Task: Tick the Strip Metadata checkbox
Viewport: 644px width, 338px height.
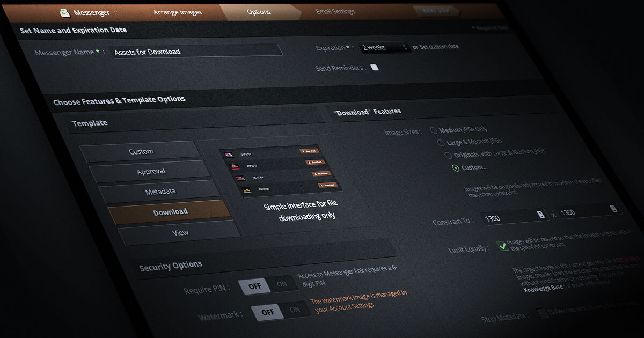Action: [542, 313]
